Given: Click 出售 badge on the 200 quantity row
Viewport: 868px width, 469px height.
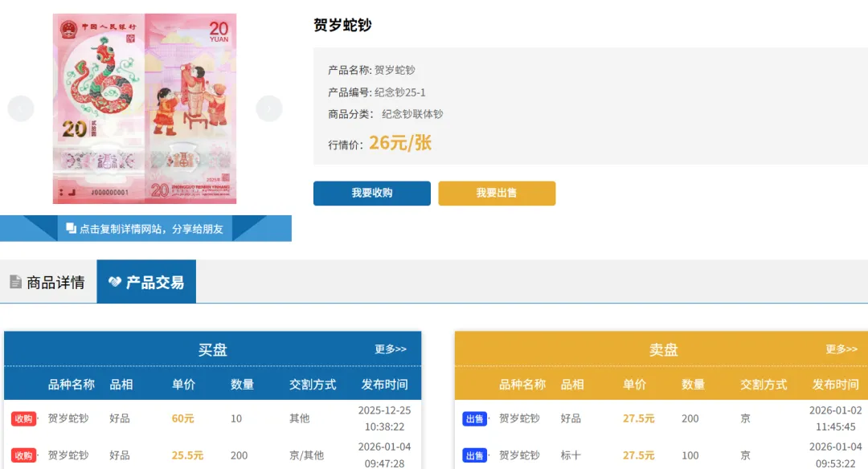Looking at the screenshot, I should click(x=474, y=418).
